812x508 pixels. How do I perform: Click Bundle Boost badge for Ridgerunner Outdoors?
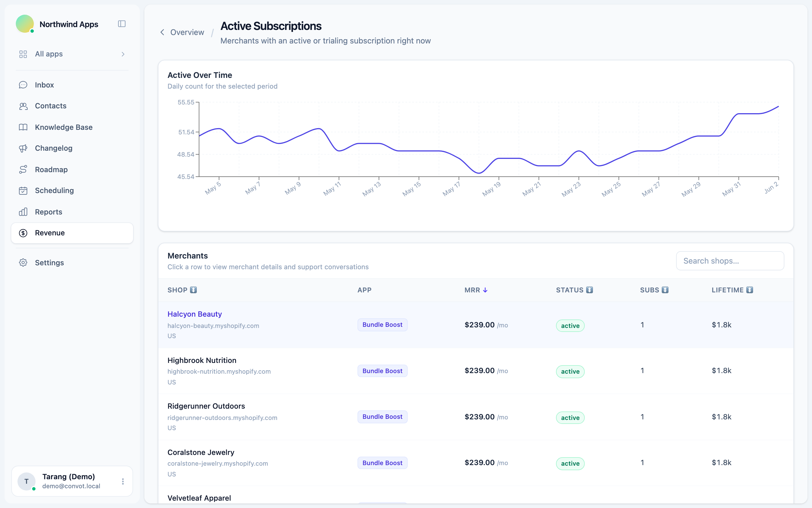click(382, 417)
